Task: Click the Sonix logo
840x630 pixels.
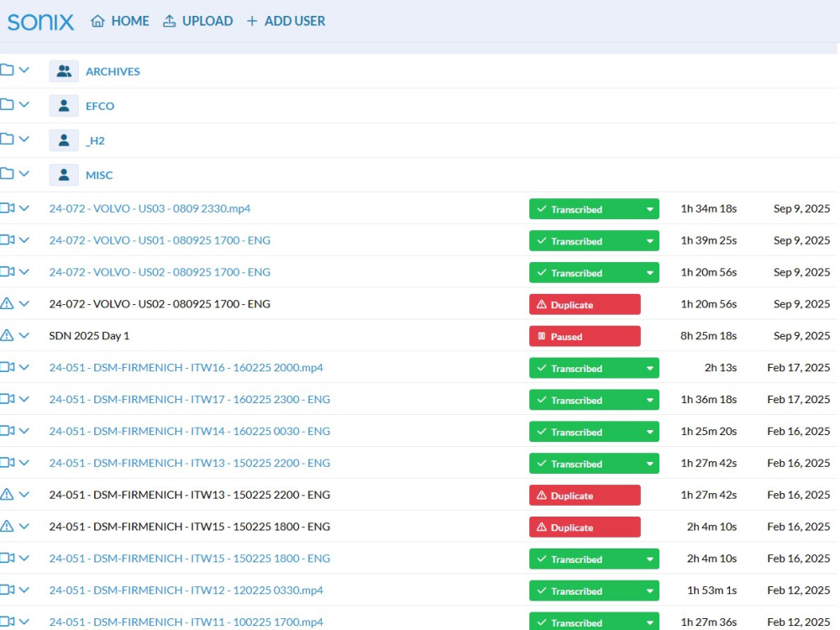Action: (x=40, y=22)
